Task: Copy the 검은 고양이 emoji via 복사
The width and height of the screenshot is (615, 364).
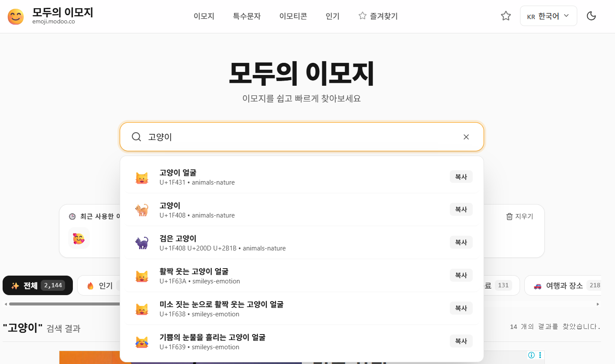Action: 461,242
